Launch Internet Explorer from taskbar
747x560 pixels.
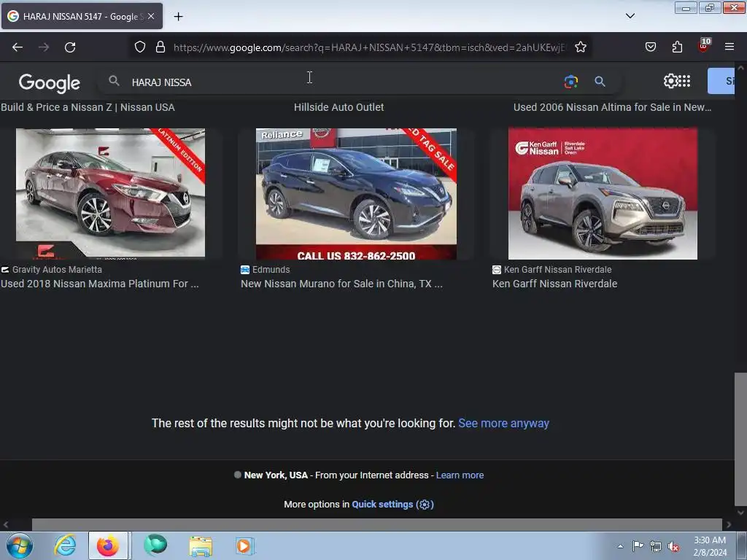click(65, 545)
